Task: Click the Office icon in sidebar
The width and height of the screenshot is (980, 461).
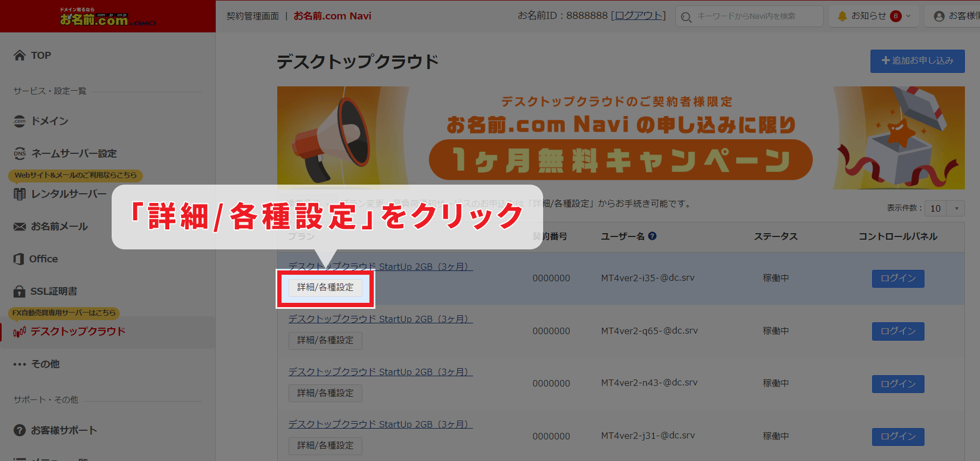Action: (19, 259)
